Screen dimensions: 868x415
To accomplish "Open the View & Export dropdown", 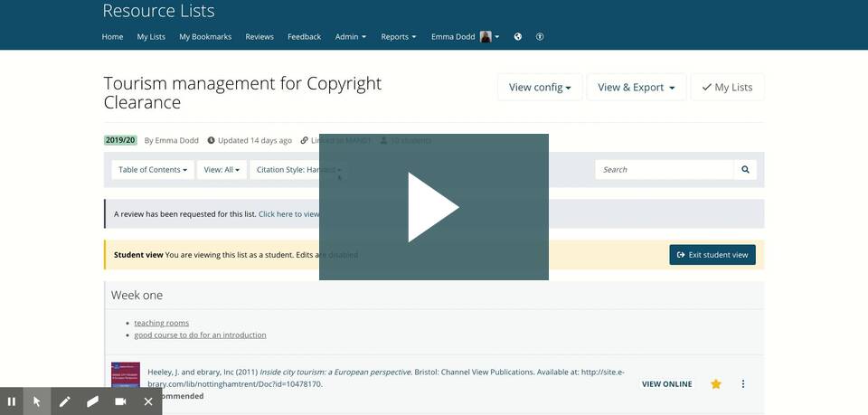I will tap(636, 88).
